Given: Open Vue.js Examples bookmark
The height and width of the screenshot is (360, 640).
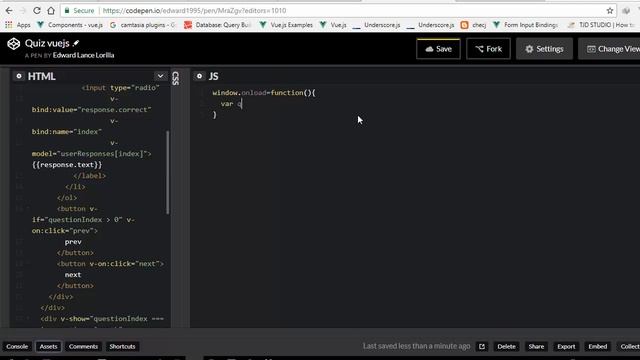Looking at the screenshot, I should (x=286, y=25).
